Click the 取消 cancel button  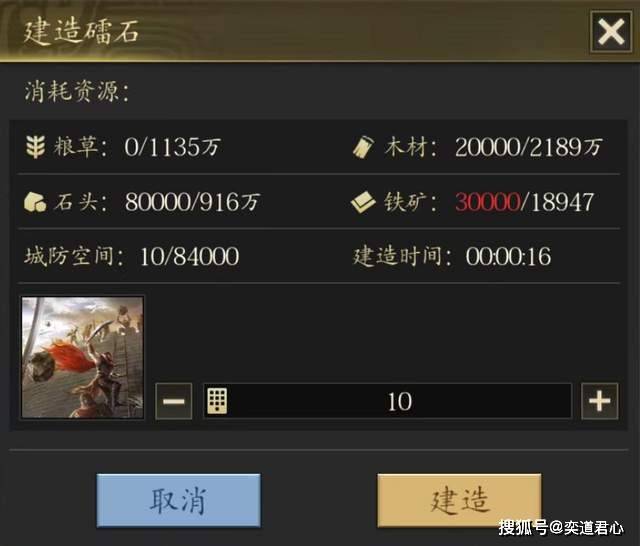tap(178, 501)
